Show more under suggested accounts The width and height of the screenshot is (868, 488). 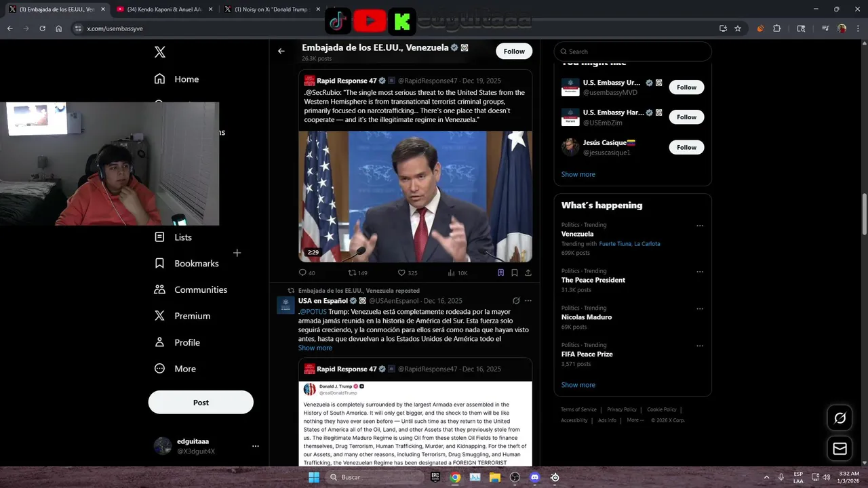(578, 174)
